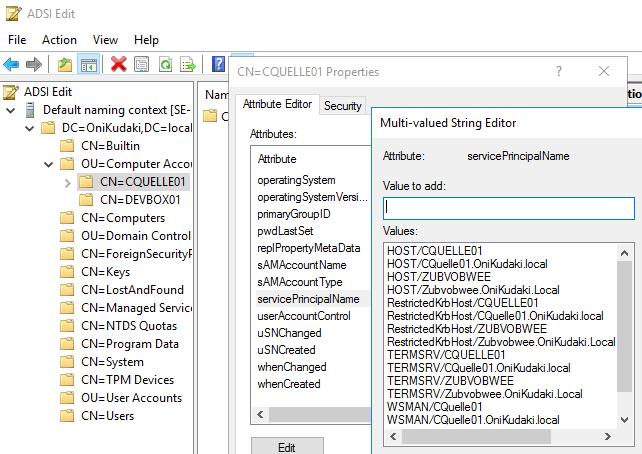Screen dimensions: 642x454
Task: Click the Up one level folder icon
Action: coord(65,64)
